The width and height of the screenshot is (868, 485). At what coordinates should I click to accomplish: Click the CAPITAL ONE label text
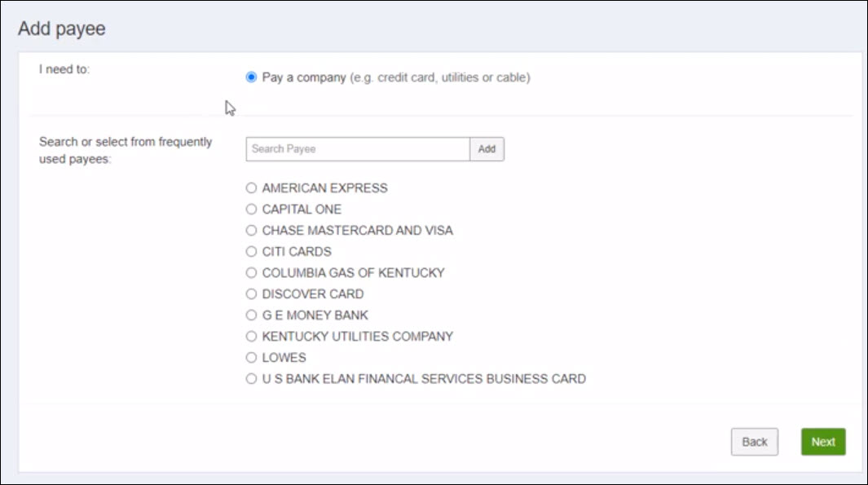click(x=302, y=209)
